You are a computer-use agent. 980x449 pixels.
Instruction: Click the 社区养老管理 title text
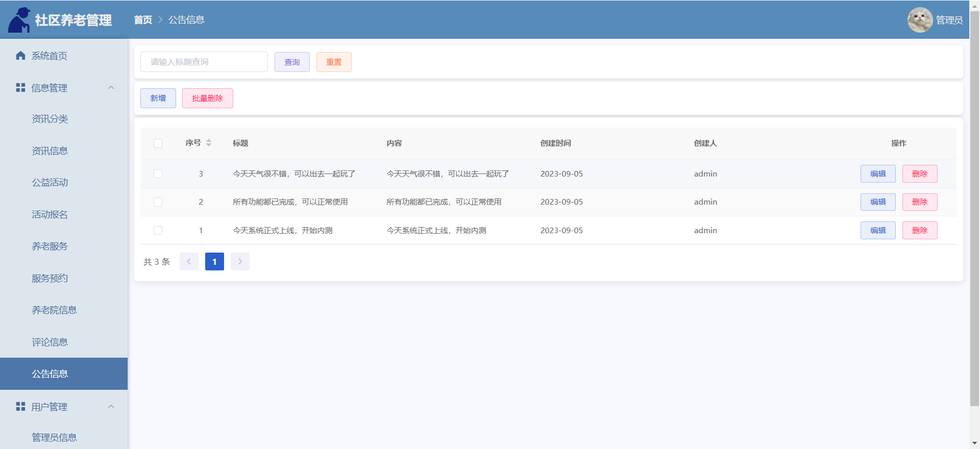pyautogui.click(x=73, y=20)
